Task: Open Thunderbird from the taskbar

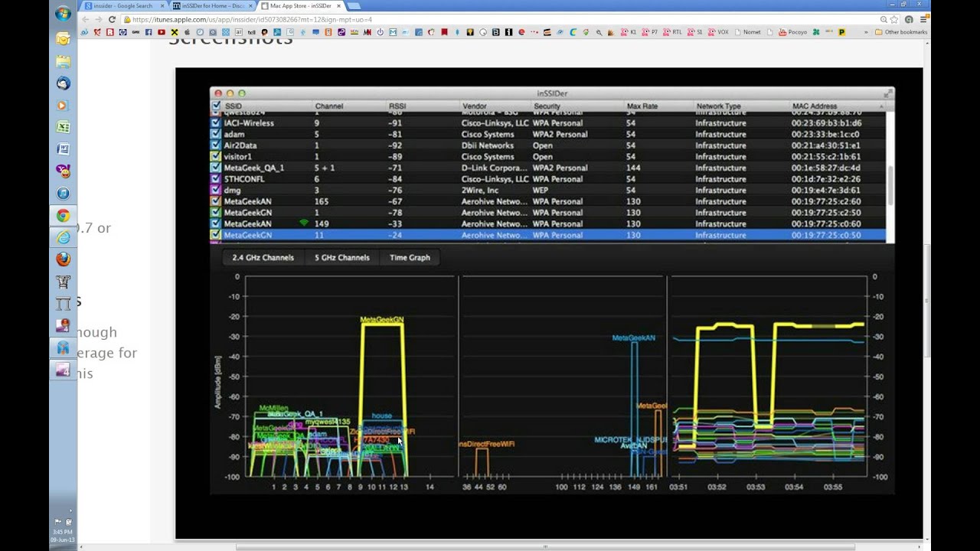Action: click(x=63, y=83)
